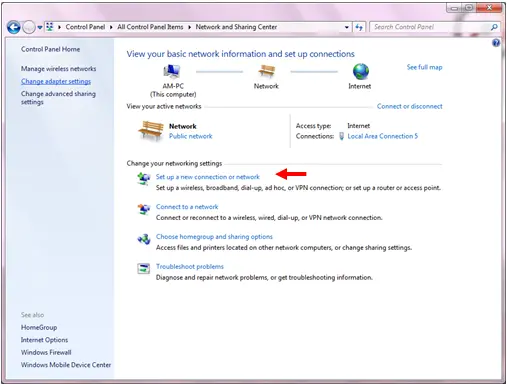The image size is (507, 384).
Task: Open Troubleshoot problems link
Action: point(190,267)
